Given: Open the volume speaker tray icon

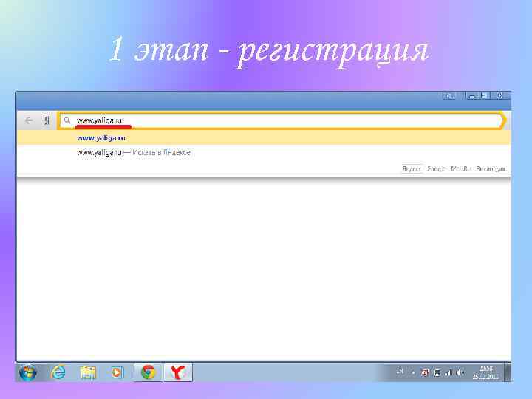Looking at the screenshot, I should click(460, 373).
